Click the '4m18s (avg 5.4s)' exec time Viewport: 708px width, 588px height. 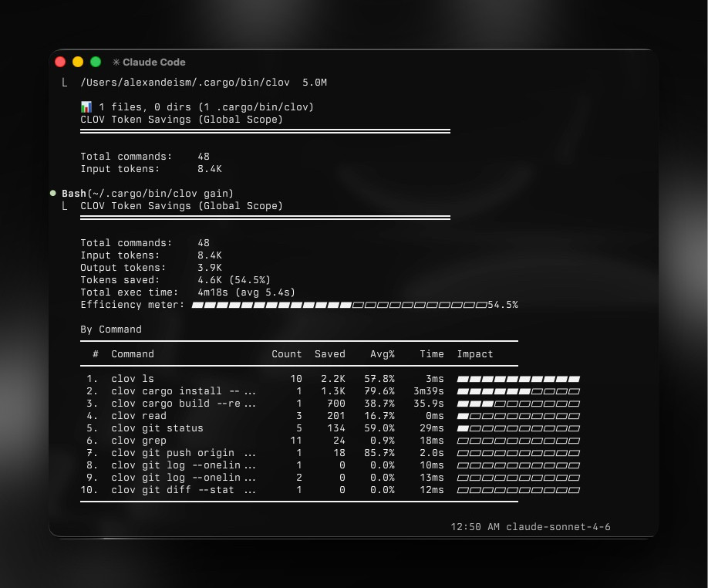pyautogui.click(x=246, y=292)
